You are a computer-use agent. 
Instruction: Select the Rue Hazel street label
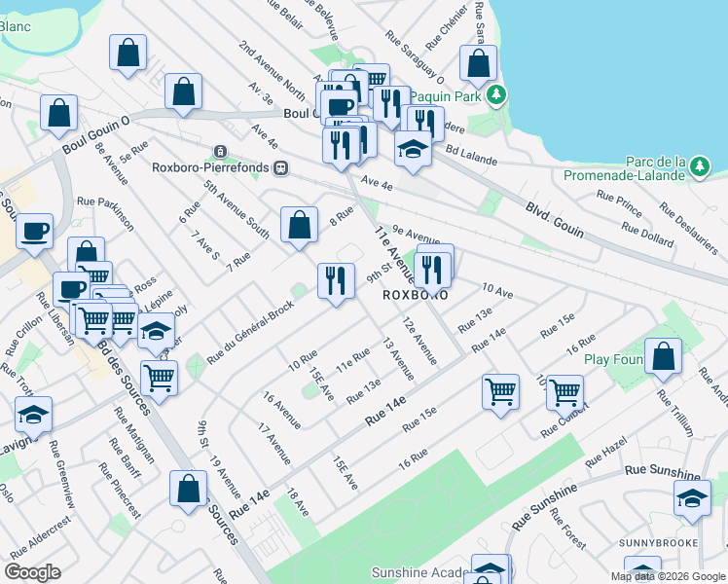tap(605, 453)
